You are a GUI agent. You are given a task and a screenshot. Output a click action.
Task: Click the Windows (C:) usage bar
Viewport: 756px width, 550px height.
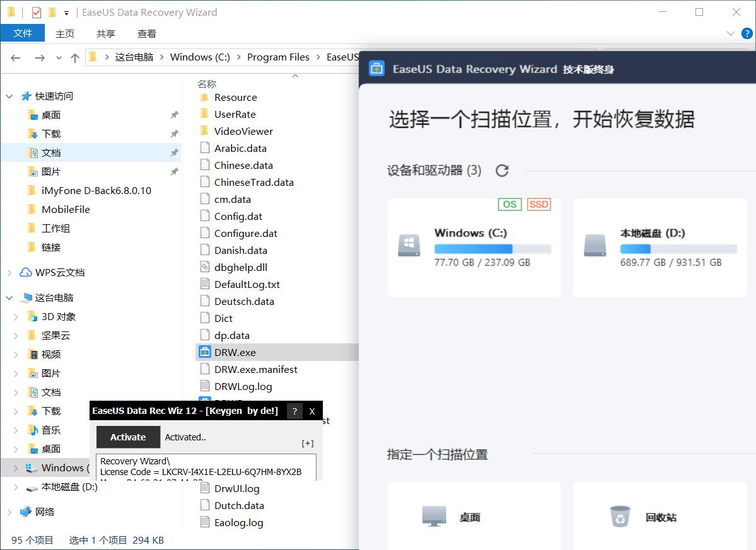(x=492, y=249)
